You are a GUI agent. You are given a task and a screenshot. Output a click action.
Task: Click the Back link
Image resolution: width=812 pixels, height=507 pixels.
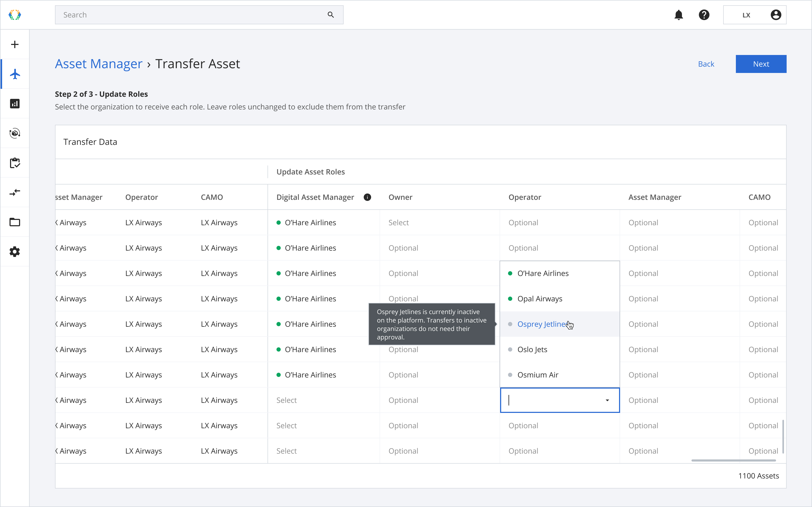point(706,64)
